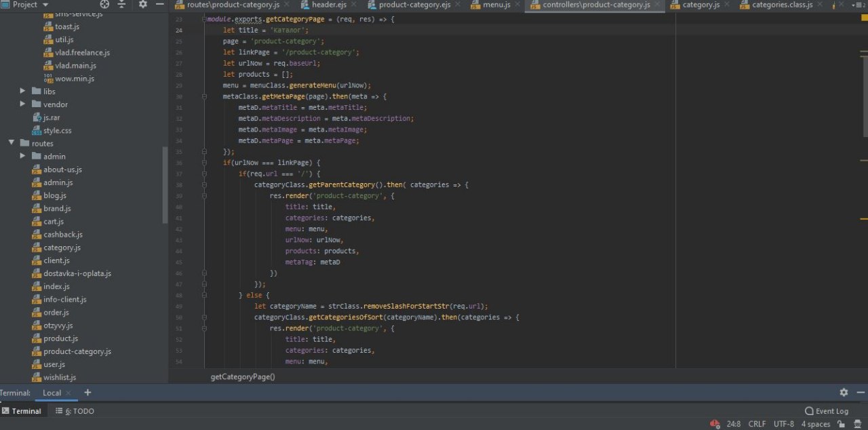Open Project panel settings gear
This screenshot has width=868, height=430.
tap(142, 4)
